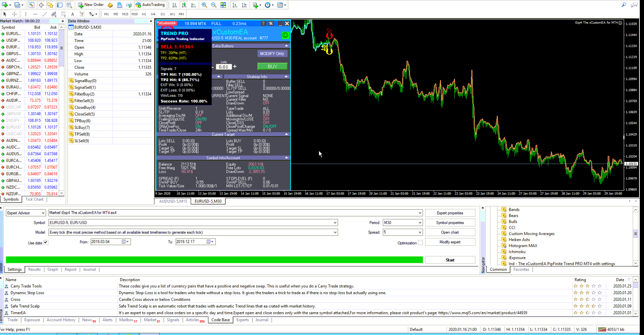Zoom in on the chart

pos(204,5)
